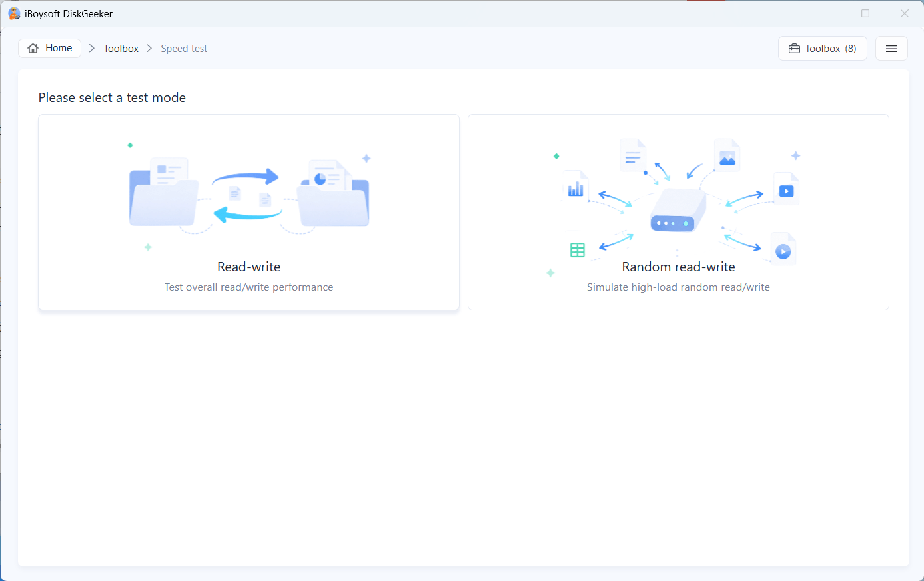Click the 'Simulate high-load random read/write' text
This screenshot has width=924, height=581.
click(678, 287)
